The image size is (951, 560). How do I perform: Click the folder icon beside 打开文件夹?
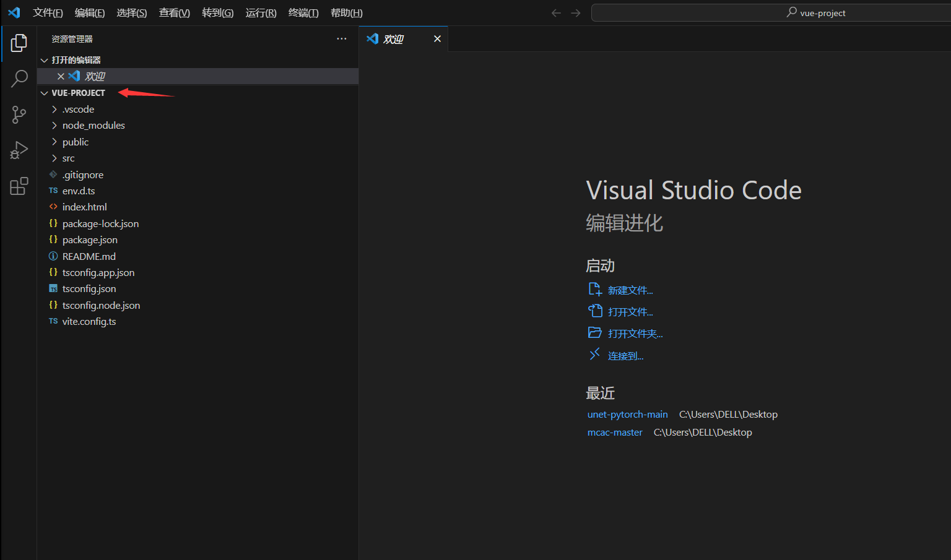(x=594, y=333)
